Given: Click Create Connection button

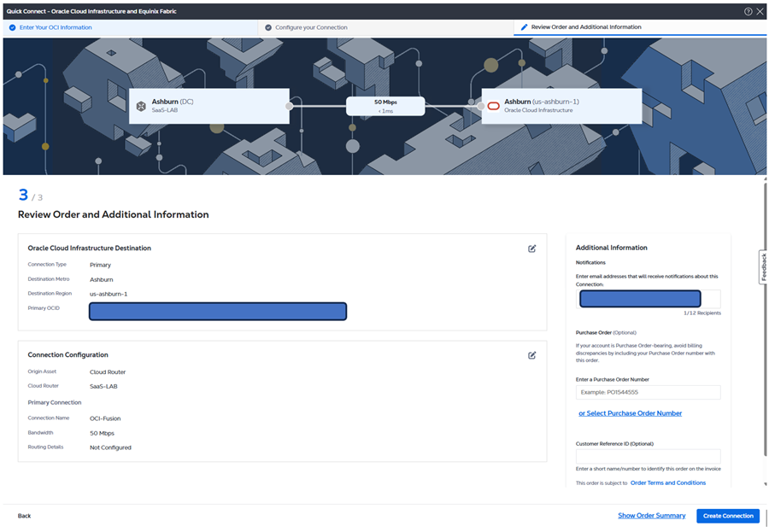Looking at the screenshot, I should click(728, 516).
